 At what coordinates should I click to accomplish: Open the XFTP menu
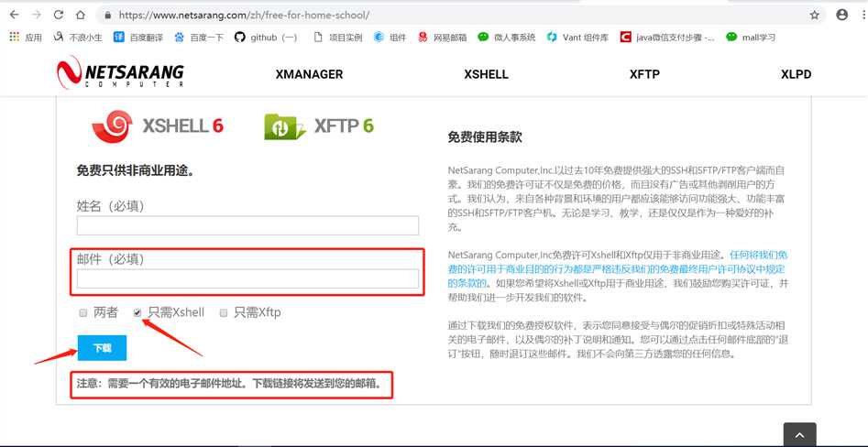644,74
